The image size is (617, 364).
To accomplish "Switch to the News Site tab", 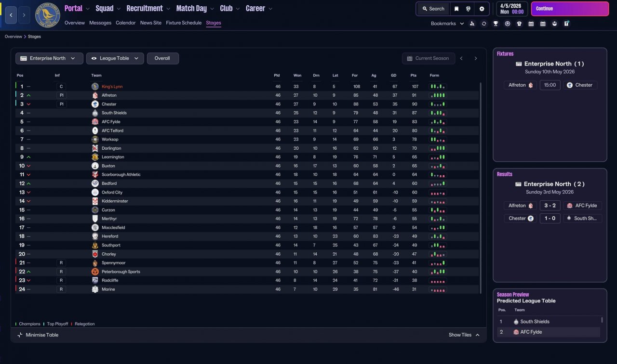I will (151, 23).
